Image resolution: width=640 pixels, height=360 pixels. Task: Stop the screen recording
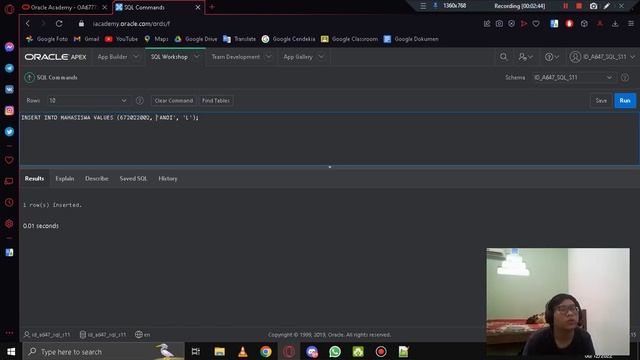click(x=579, y=6)
